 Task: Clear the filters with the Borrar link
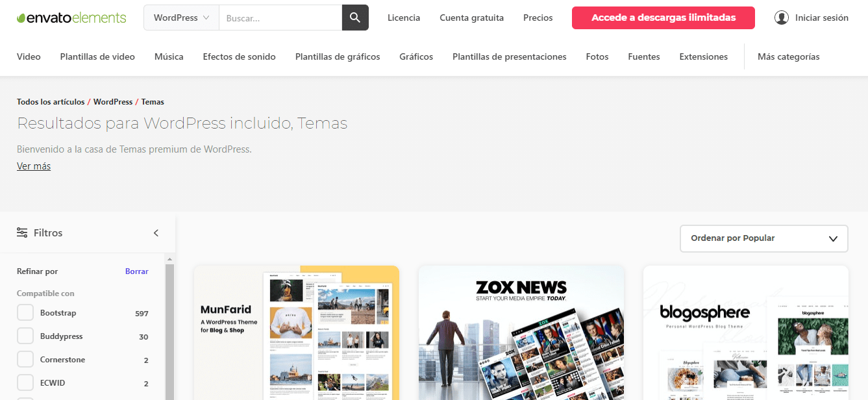[136, 271]
